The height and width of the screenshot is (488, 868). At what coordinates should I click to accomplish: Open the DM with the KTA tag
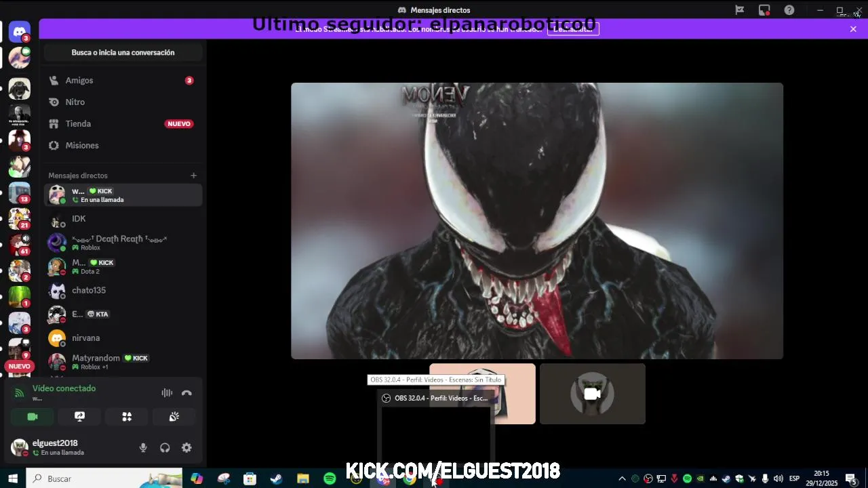(x=123, y=314)
